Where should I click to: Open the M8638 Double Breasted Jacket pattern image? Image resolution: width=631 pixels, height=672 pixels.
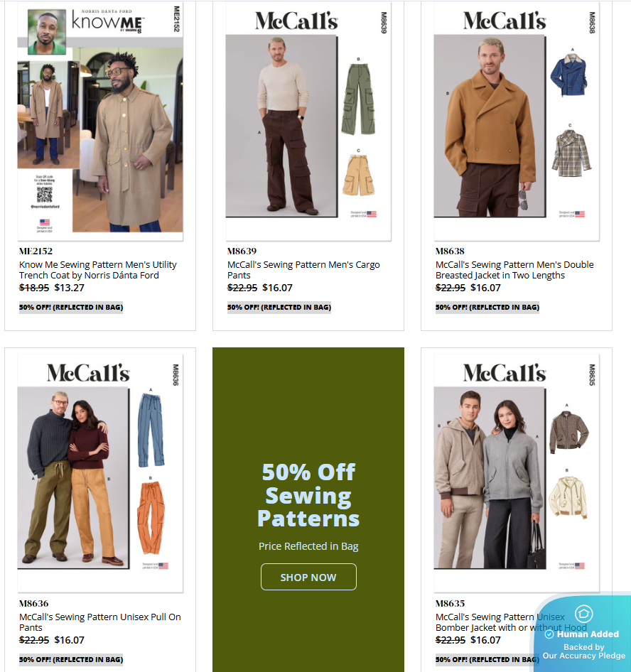[x=517, y=121]
